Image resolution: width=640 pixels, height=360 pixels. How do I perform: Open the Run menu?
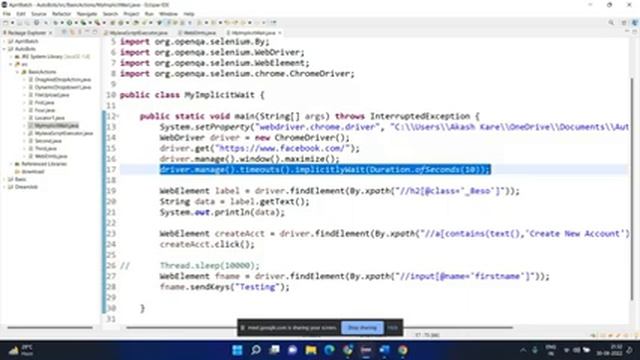[x=149, y=14]
